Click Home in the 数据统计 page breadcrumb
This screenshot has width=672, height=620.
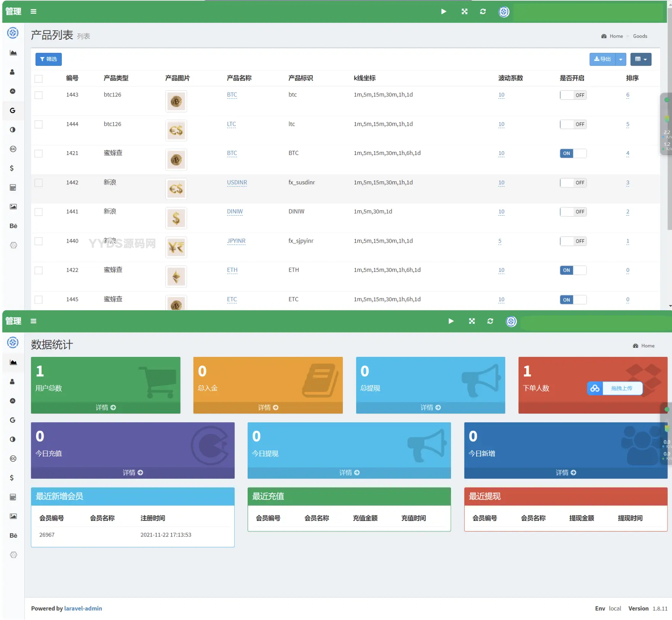click(647, 346)
